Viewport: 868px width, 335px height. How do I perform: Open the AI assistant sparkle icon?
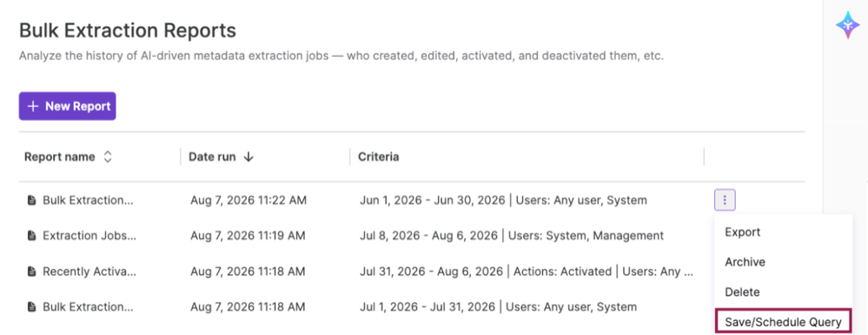point(847,26)
